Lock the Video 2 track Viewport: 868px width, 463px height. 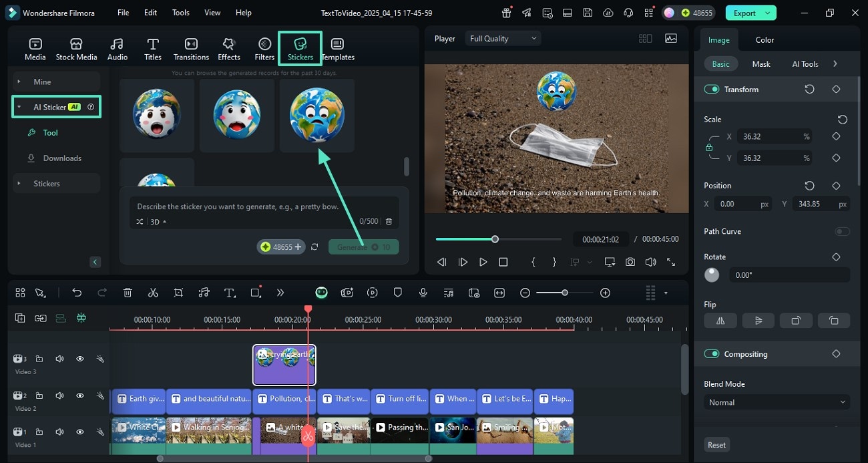point(39,396)
